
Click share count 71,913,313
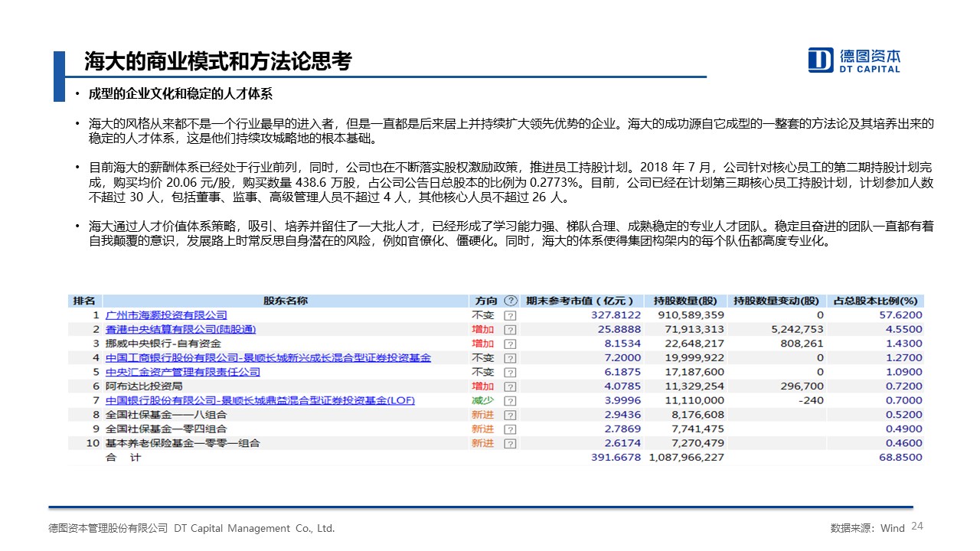(x=694, y=329)
